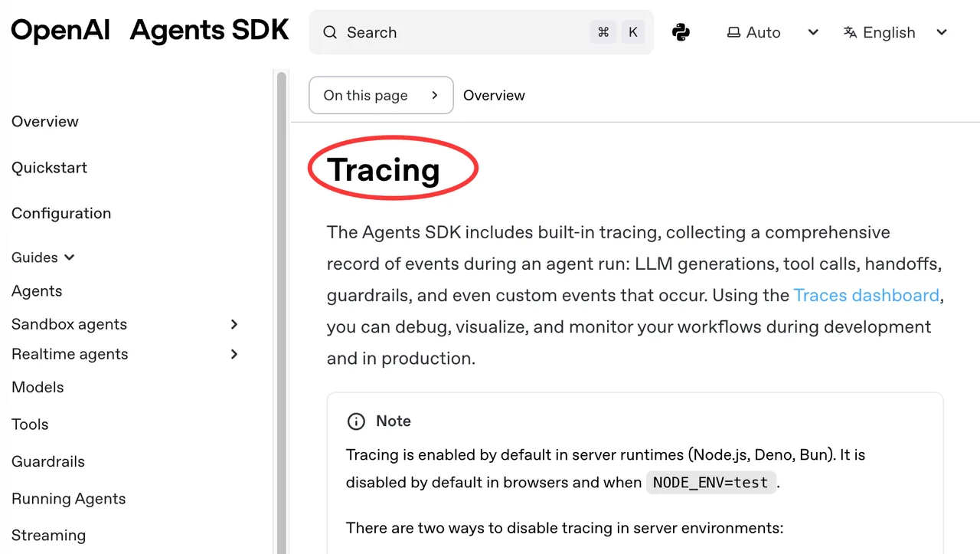
Task: Click the search magnifier icon
Action: tap(330, 32)
